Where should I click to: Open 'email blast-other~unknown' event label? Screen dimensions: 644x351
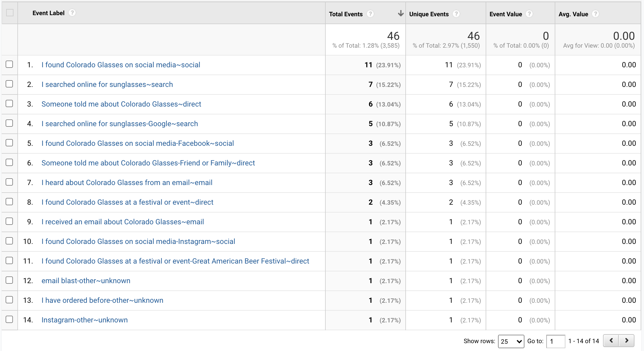[86, 281]
